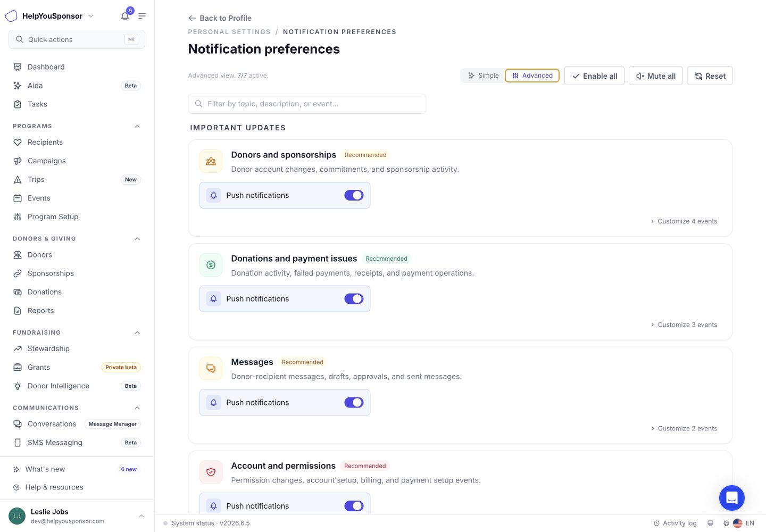Collapse the Donors & Giving section
Viewport: 766px width, 532px height.
pyautogui.click(x=137, y=239)
